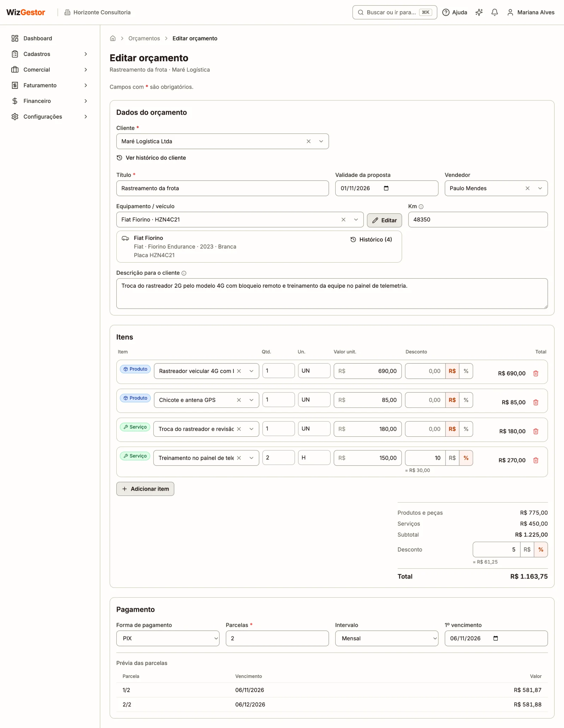
Task: Open calendar picker for 1º vencimento
Action: coord(496,638)
